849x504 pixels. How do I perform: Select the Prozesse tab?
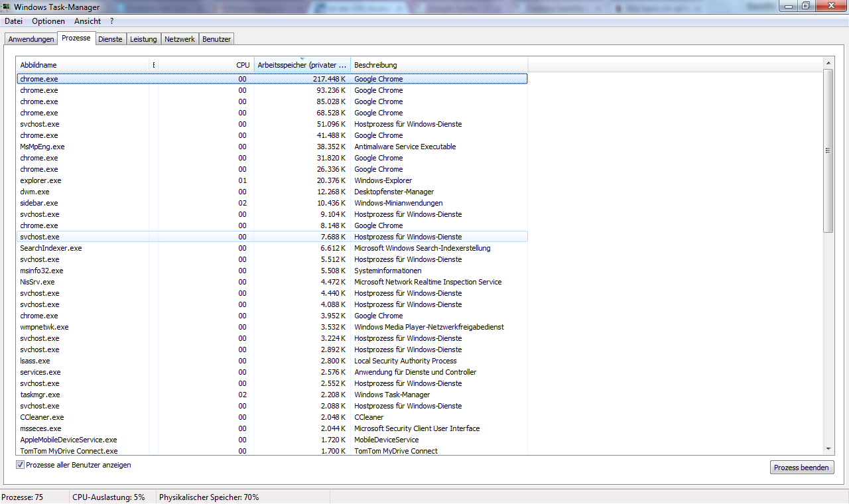(x=76, y=38)
